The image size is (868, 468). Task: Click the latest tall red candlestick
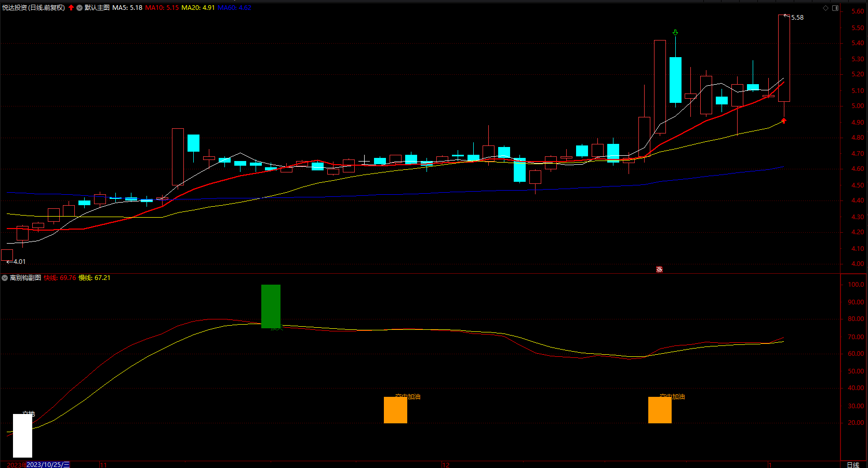coord(784,58)
